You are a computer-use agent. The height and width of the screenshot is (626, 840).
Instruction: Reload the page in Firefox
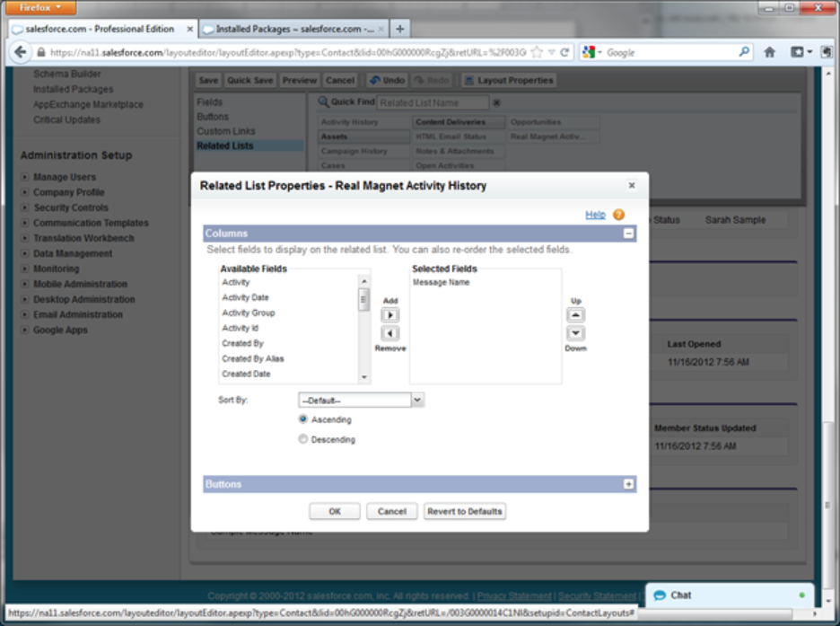564,52
